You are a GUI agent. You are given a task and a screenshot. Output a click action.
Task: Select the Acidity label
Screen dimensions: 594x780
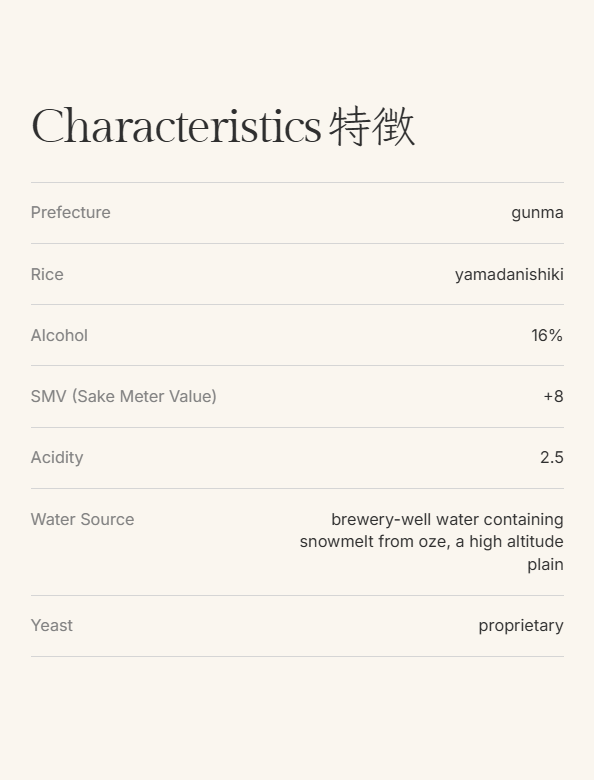tap(57, 458)
